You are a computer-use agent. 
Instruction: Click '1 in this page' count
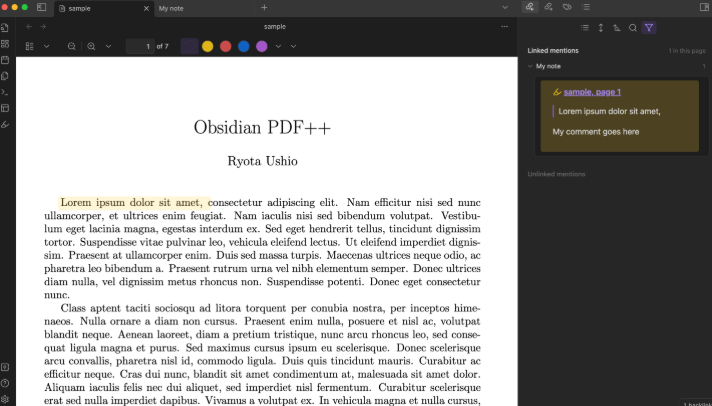[x=687, y=50]
